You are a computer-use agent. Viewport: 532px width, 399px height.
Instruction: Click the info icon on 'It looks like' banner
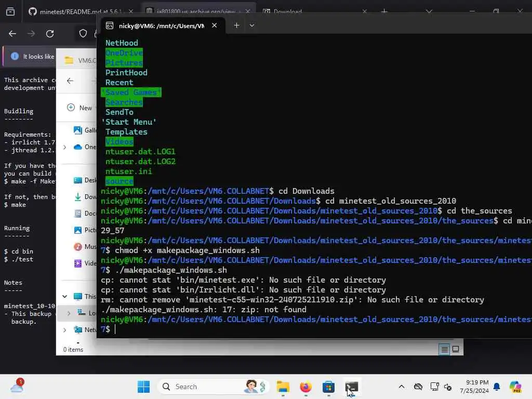tap(15, 56)
